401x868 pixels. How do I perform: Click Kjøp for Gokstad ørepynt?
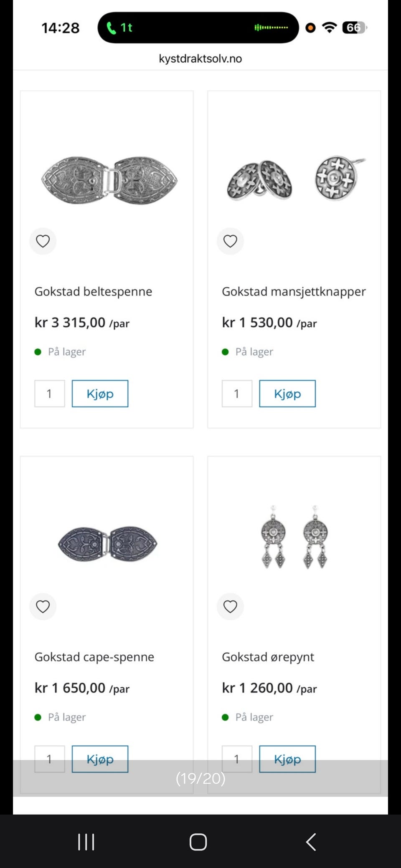[x=287, y=759]
